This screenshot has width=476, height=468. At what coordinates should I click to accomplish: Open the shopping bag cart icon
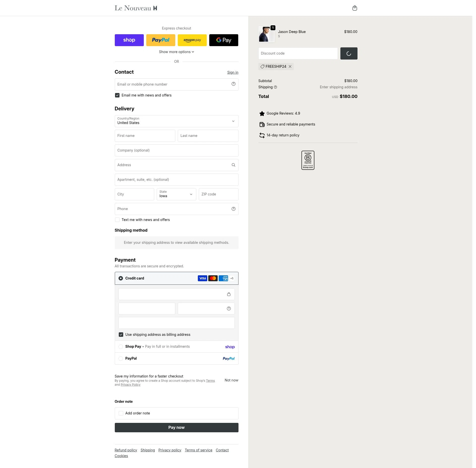click(x=355, y=8)
